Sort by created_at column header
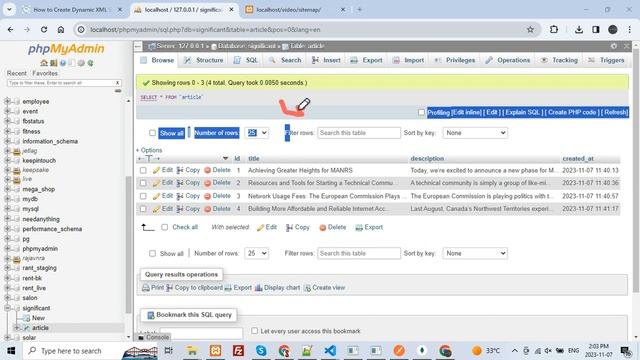 coord(578,158)
